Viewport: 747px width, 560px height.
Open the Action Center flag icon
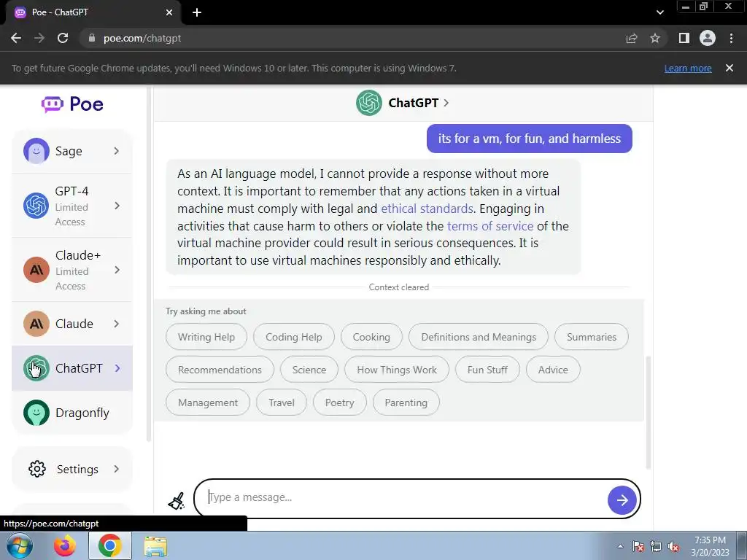pyautogui.click(x=638, y=547)
